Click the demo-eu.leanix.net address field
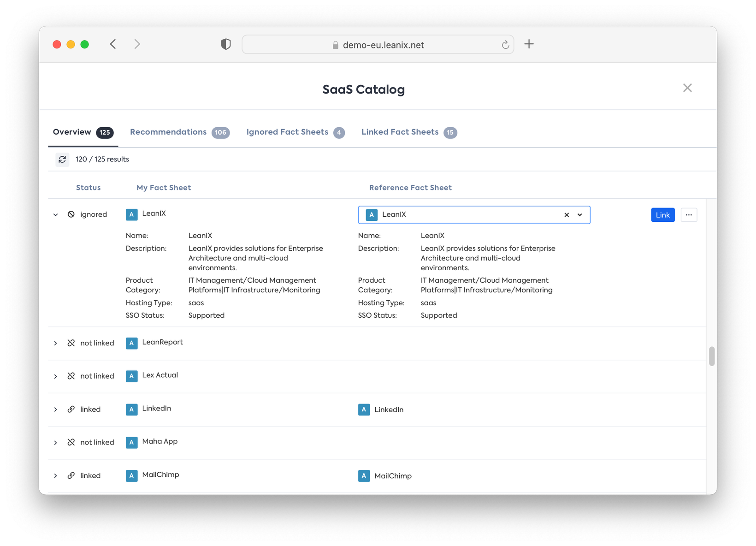 pos(378,45)
